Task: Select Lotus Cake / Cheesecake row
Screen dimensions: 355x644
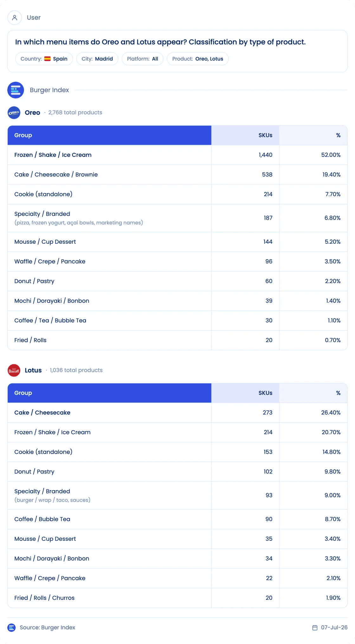Action: 177,413
